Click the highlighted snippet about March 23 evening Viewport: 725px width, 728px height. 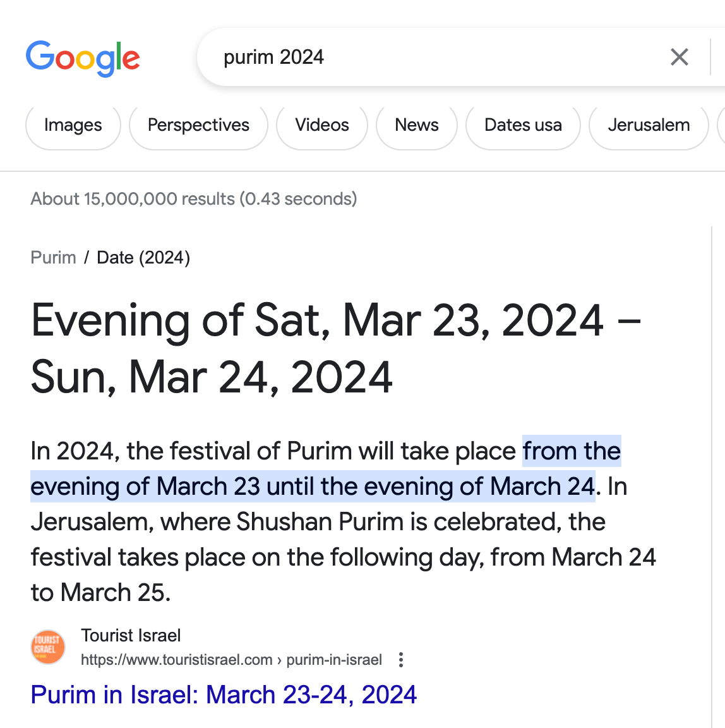313,487
